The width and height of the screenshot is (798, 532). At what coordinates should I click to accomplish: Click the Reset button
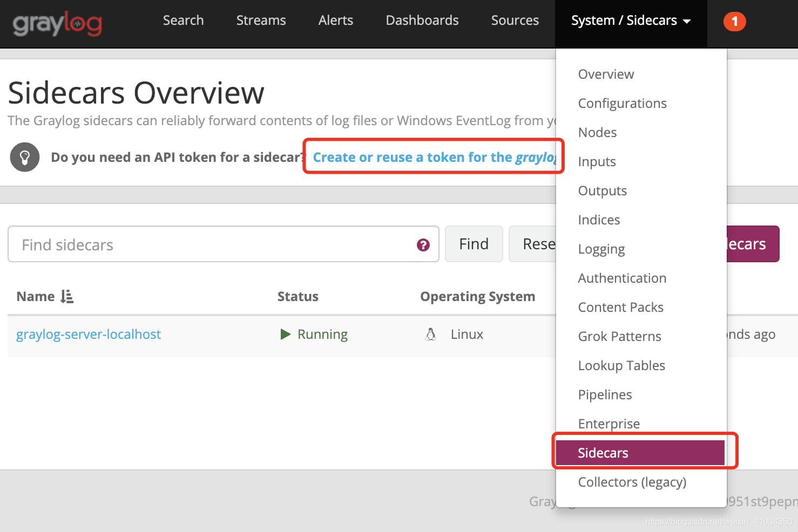(x=533, y=244)
